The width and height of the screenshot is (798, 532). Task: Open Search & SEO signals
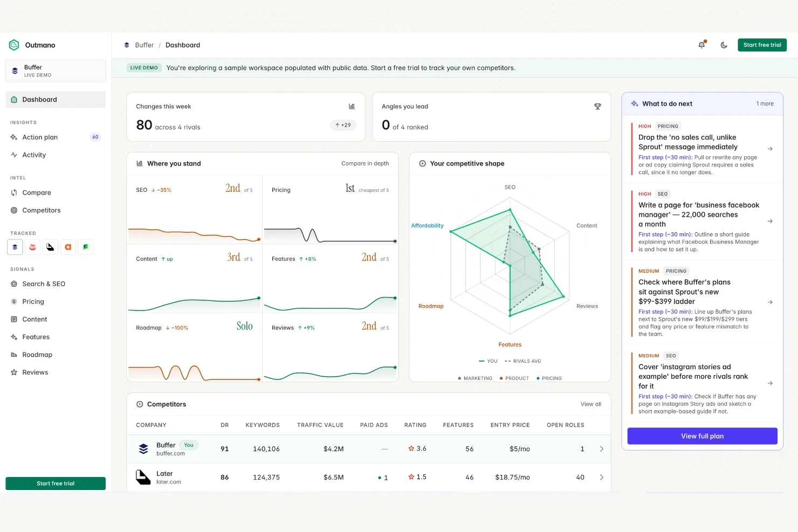click(x=56, y=284)
